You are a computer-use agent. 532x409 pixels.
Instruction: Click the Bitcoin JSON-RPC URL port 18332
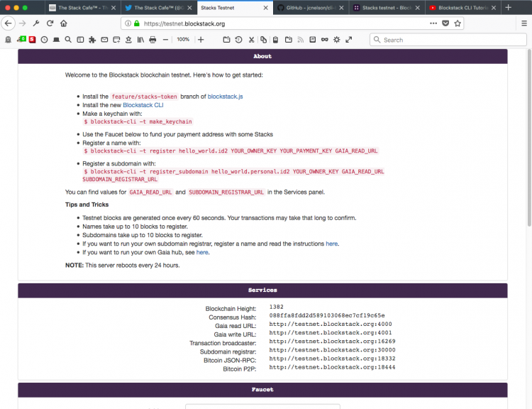332,359
